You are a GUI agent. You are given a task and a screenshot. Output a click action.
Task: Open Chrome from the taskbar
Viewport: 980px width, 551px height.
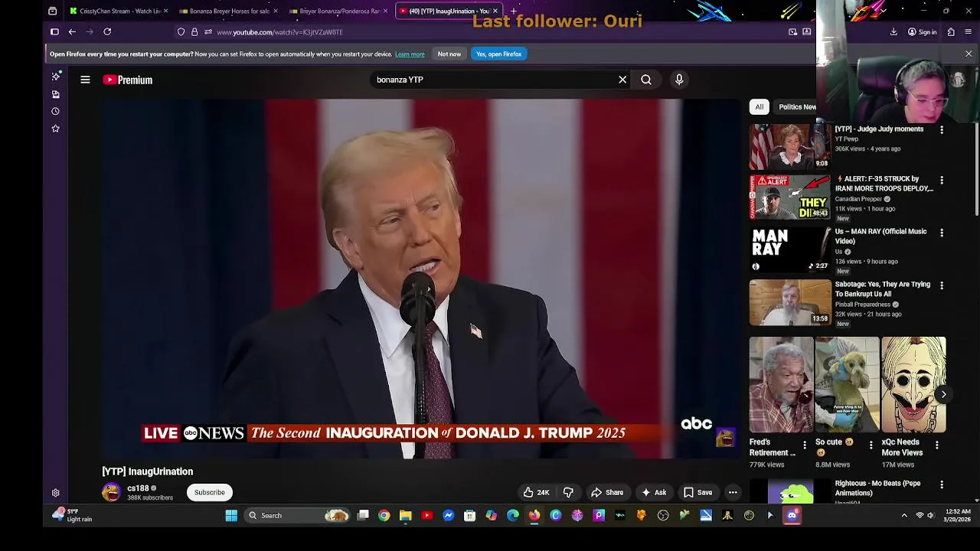[x=384, y=516]
